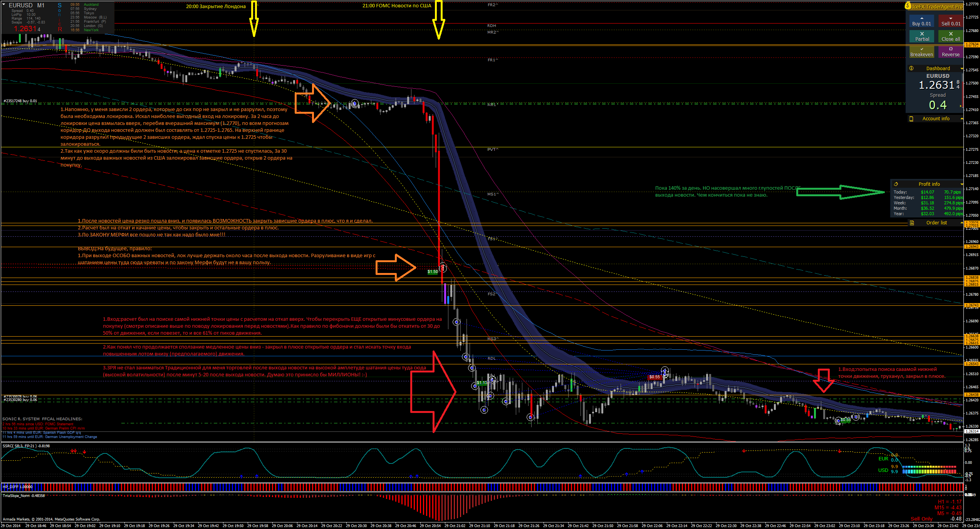Click the FS2 level label

point(492,294)
